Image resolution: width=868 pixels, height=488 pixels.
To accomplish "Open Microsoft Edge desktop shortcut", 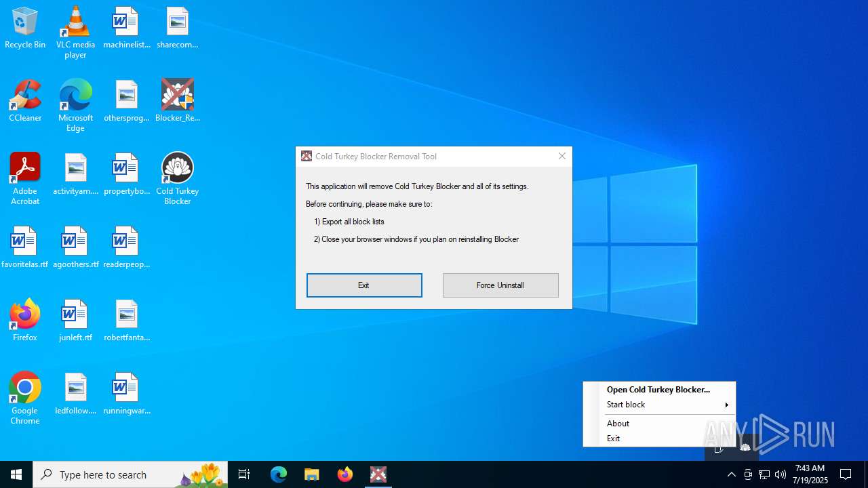I will pyautogui.click(x=75, y=106).
